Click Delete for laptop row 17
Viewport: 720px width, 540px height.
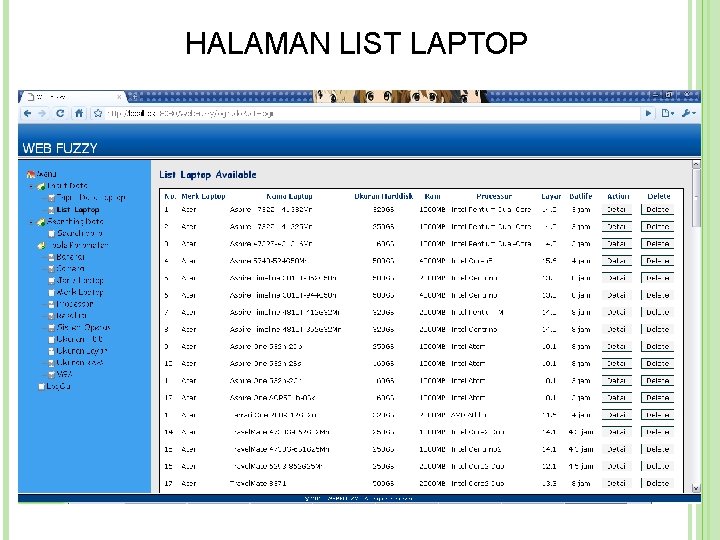657,484
